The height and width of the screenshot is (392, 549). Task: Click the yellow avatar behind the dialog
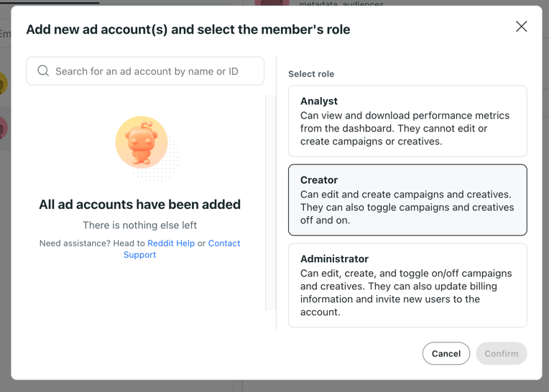3,84
